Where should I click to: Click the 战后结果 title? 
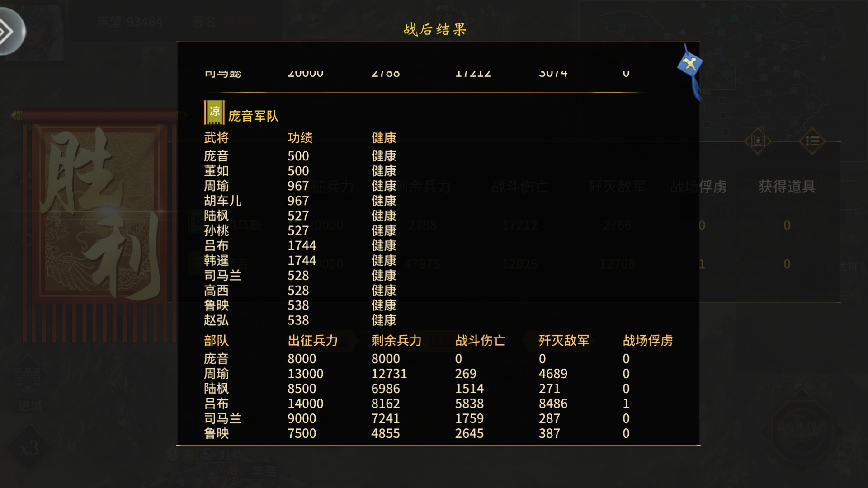pos(435,29)
